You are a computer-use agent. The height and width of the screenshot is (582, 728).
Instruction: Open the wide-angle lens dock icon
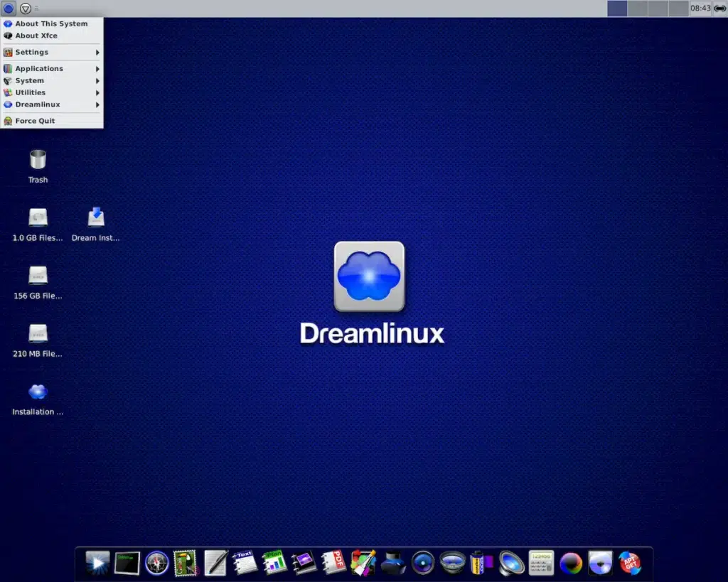[453, 563]
